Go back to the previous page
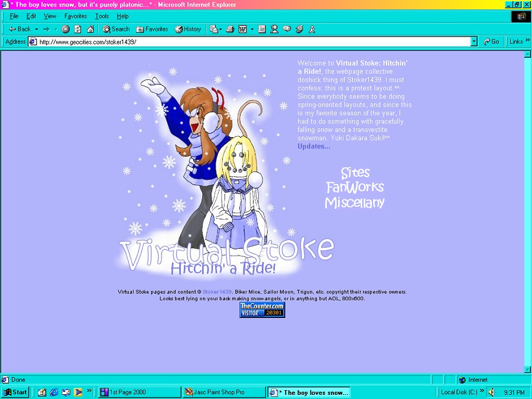532x399 pixels. click(20, 29)
